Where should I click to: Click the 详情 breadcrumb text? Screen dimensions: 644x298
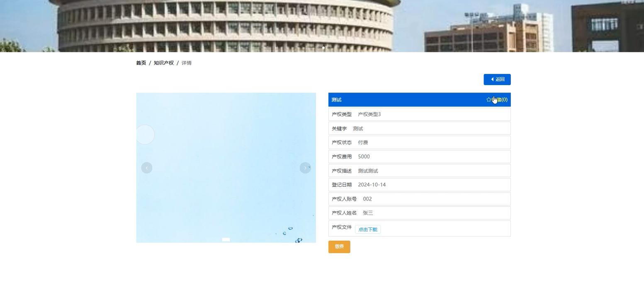pos(187,63)
